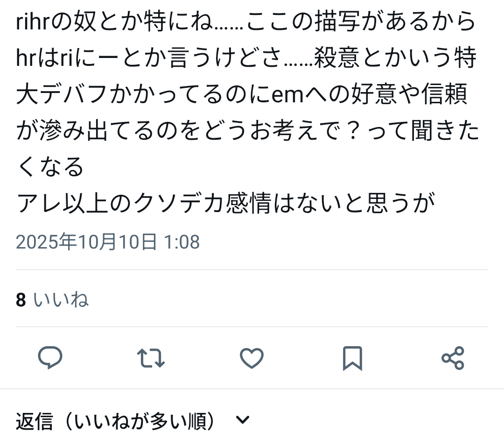Open the reply speech bubble icon
Screen dimensions: 504x434
pos(50,357)
